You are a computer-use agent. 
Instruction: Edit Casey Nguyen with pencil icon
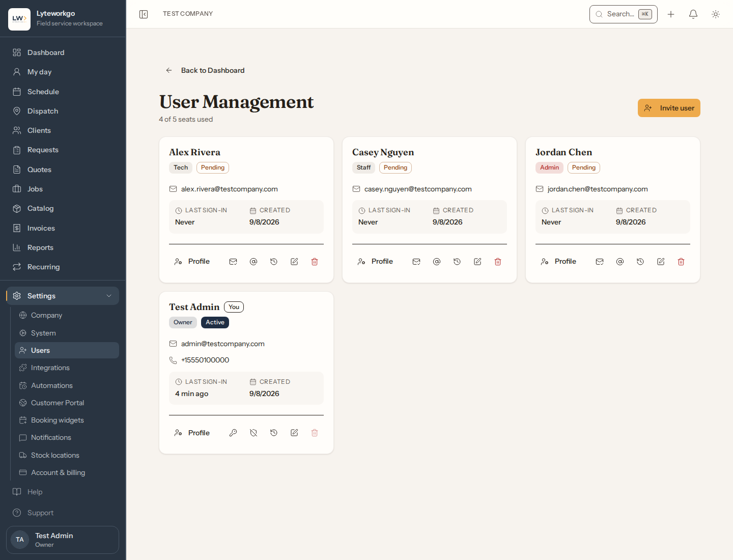click(x=477, y=262)
